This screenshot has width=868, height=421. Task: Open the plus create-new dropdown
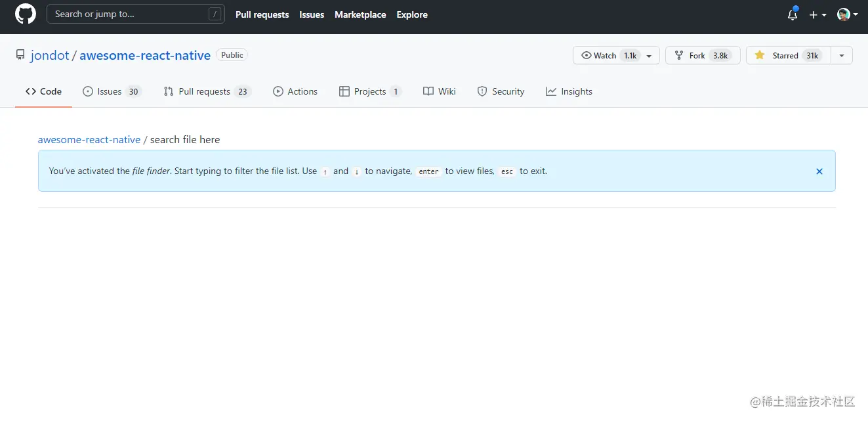817,14
